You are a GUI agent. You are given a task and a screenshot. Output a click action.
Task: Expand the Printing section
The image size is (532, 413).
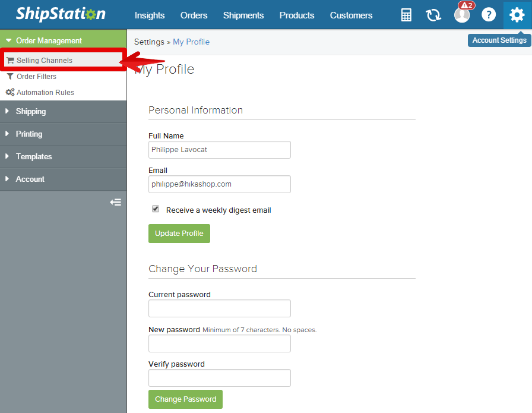(63, 134)
